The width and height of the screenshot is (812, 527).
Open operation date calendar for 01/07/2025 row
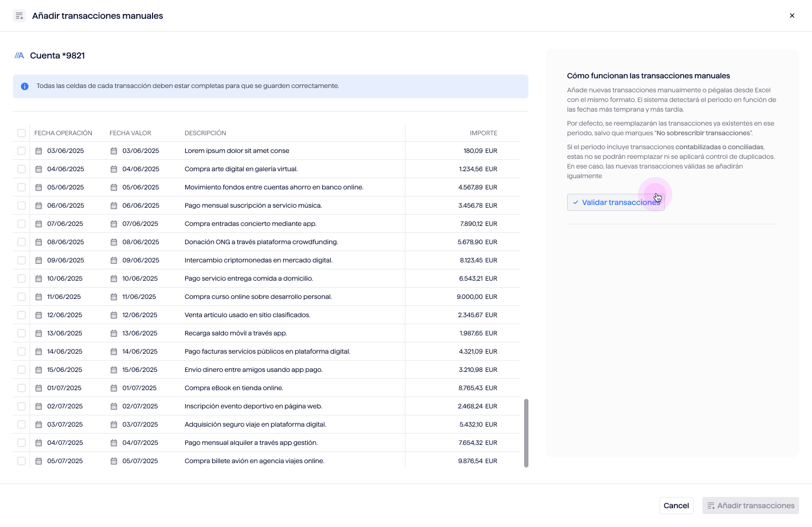pos(39,388)
